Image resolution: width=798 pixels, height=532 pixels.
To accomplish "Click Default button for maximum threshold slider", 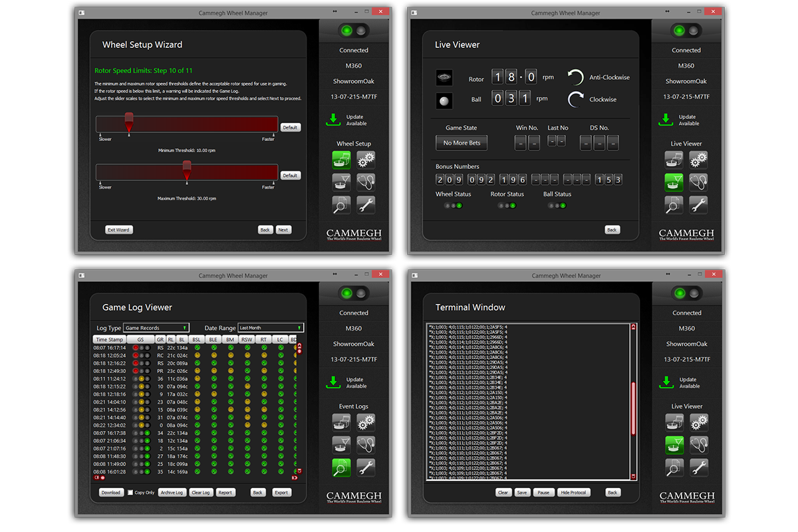I will [x=291, y=176].
